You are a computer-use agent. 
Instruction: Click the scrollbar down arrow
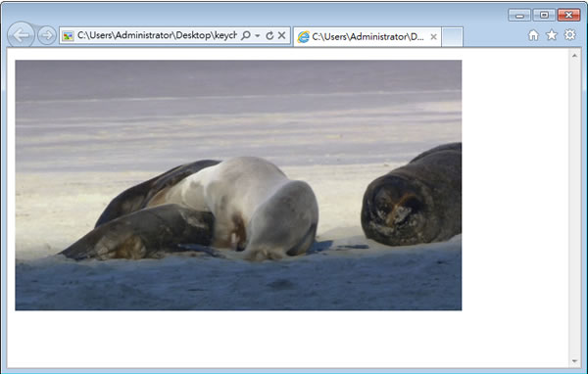tap(574, 361)
